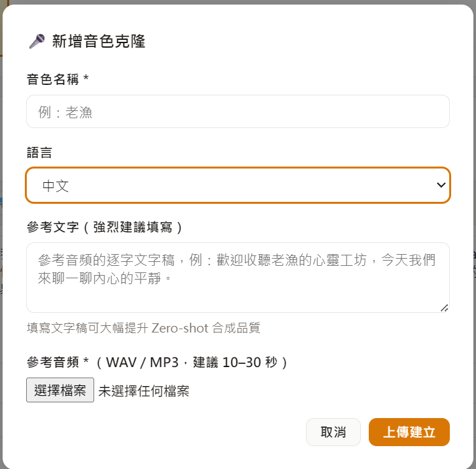Image resolution: width=476 pixels, height=469 pixels.
Task: Click the 新增音色克隆 dialog heading
Action: click(98, 42)
